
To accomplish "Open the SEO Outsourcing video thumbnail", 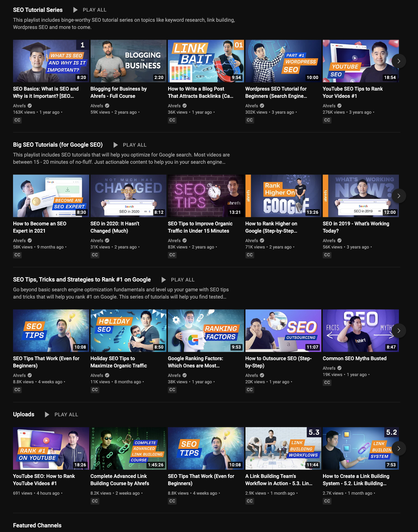I will [x=283, y=331].
